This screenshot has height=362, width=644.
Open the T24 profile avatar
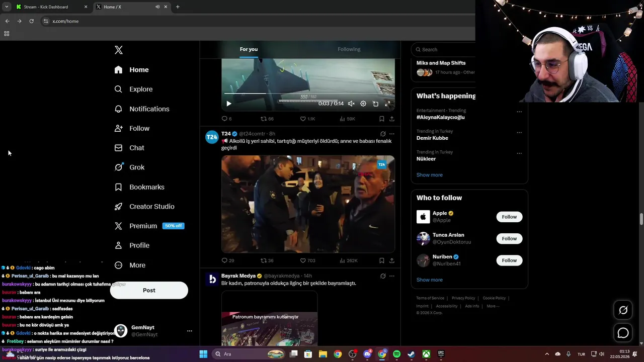coord(212,137)
